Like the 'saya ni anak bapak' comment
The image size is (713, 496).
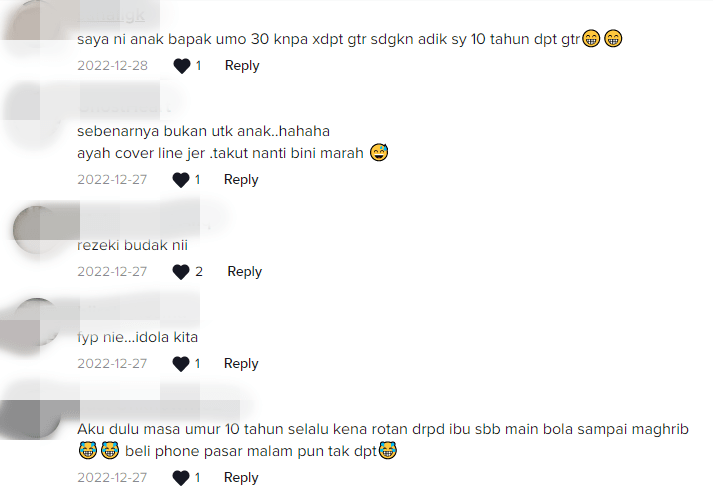[x=181, y=66]
